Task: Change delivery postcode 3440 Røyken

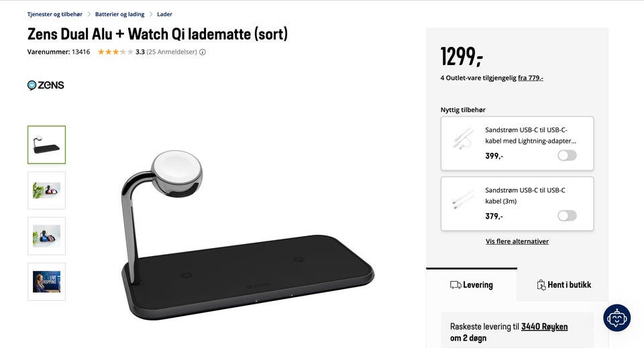Action: [x=544, y=327]
